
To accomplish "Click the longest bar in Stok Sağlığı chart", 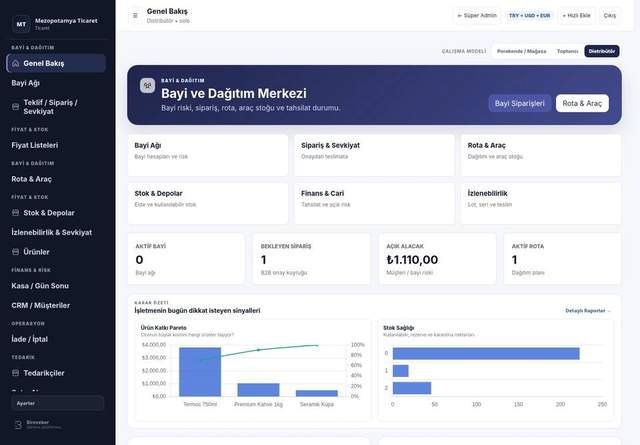I will pyautogui.click(x=486, y=354).
